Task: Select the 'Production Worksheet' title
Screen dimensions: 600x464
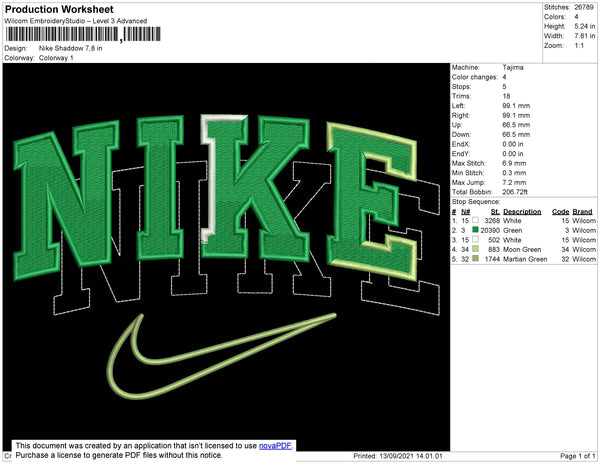Action: pyautogui.click(x=59, y=10)
